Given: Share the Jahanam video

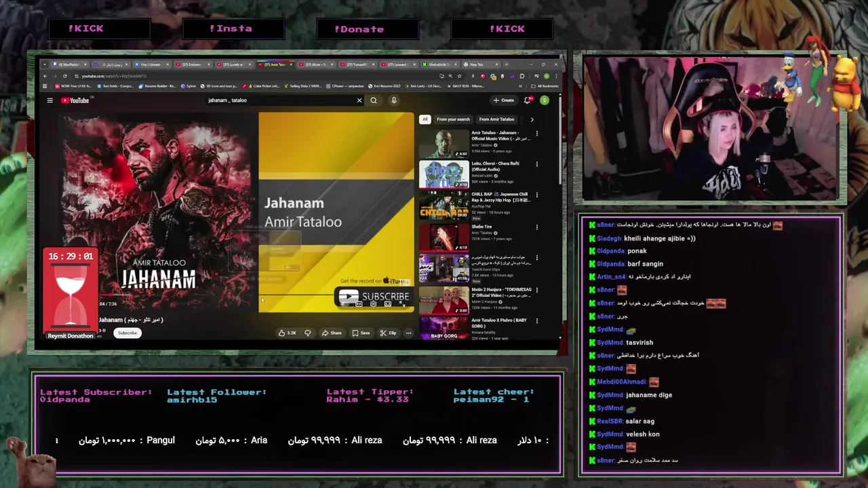Looking at the screenshot, I should [x=332, y=333].
